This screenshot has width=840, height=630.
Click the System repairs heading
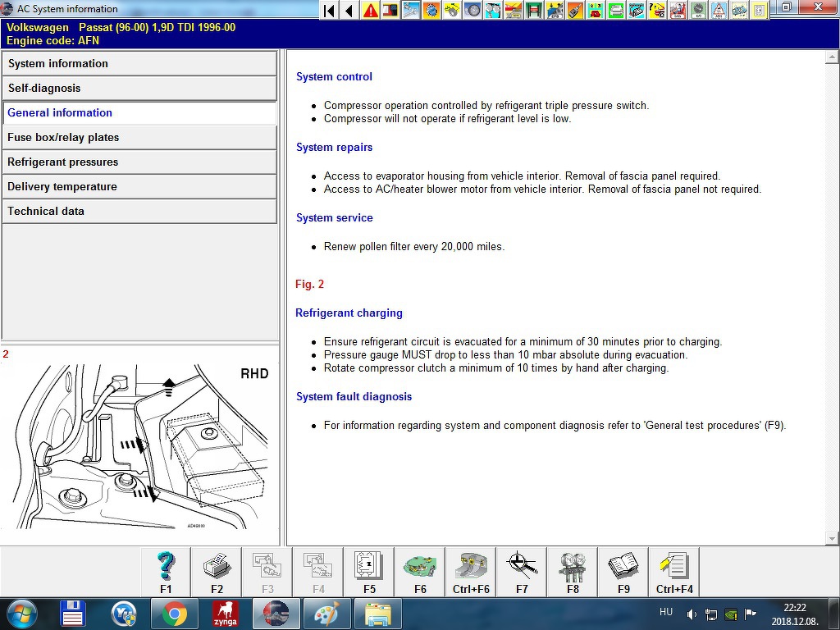pos(335,148)
